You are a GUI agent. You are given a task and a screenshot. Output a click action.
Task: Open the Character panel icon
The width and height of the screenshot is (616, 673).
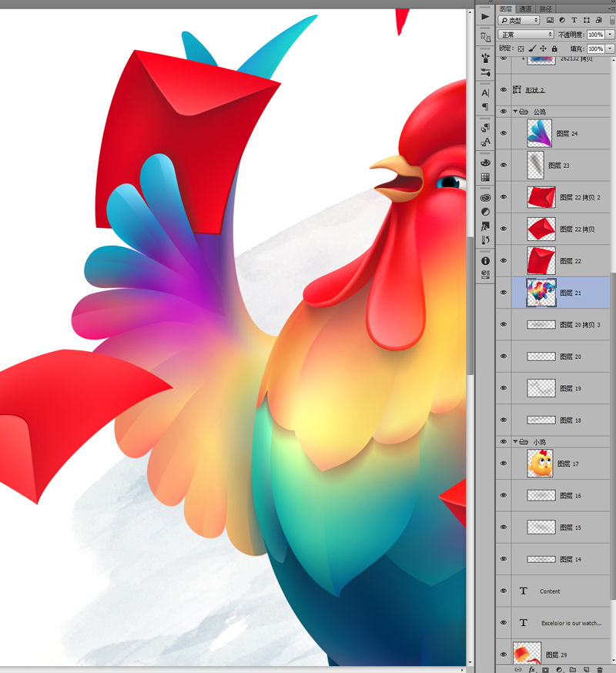pyautogui.click(x=485, y=92)
